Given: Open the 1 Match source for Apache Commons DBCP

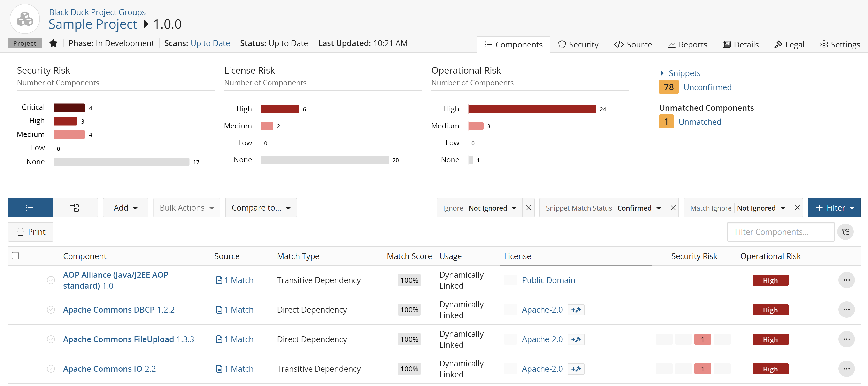Looking at the screenshot, I should pyautogui.click(x=235, y=310).
